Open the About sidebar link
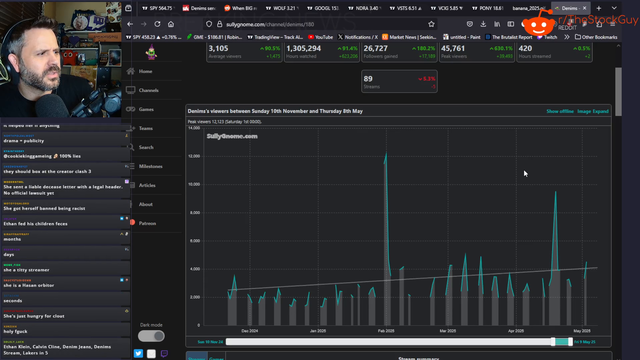 click(146, 204)
